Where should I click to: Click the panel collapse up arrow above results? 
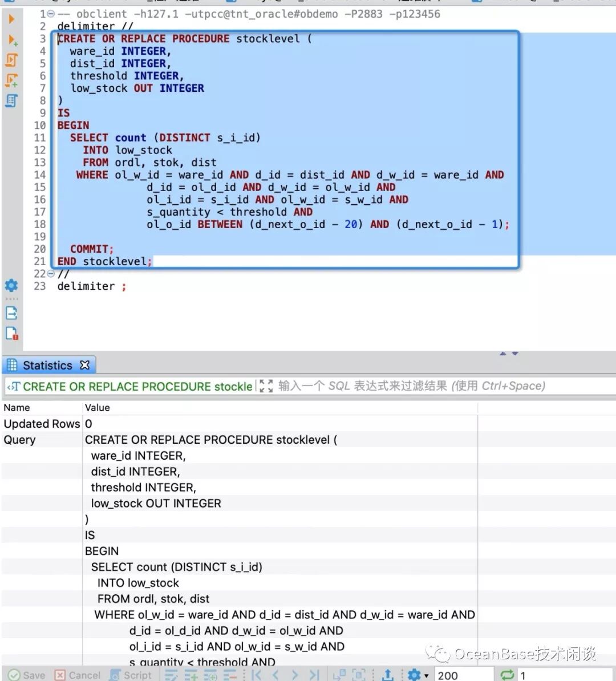point(502,354)
